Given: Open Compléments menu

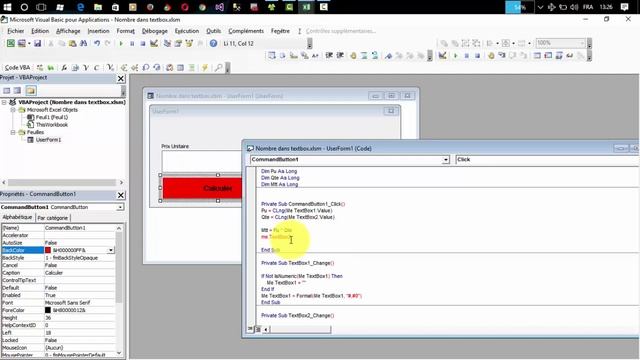Looking at the screenshot, I should [x=246, y=31].
